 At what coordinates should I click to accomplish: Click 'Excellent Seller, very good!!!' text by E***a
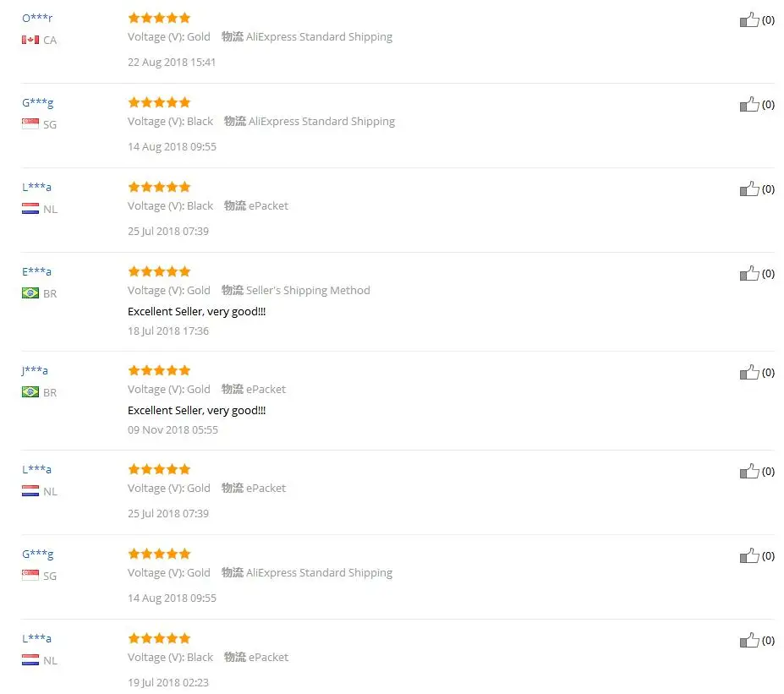click(x=196, y=311)
